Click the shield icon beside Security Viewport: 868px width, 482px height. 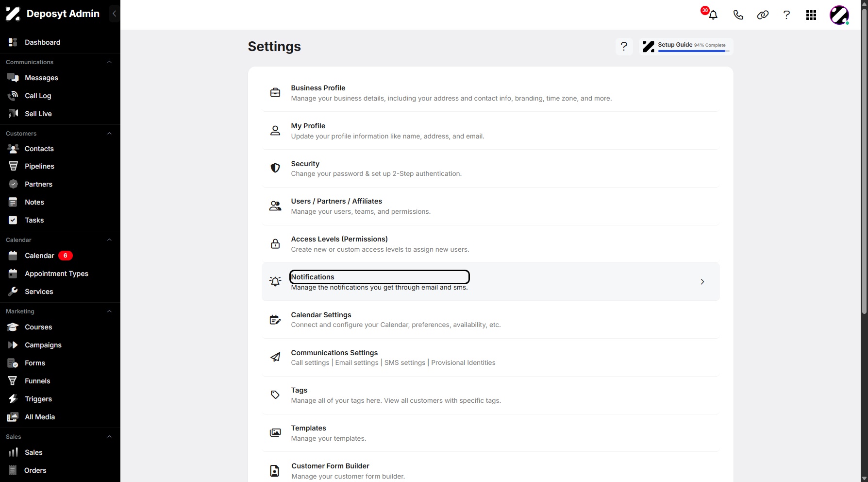(275, 168)
